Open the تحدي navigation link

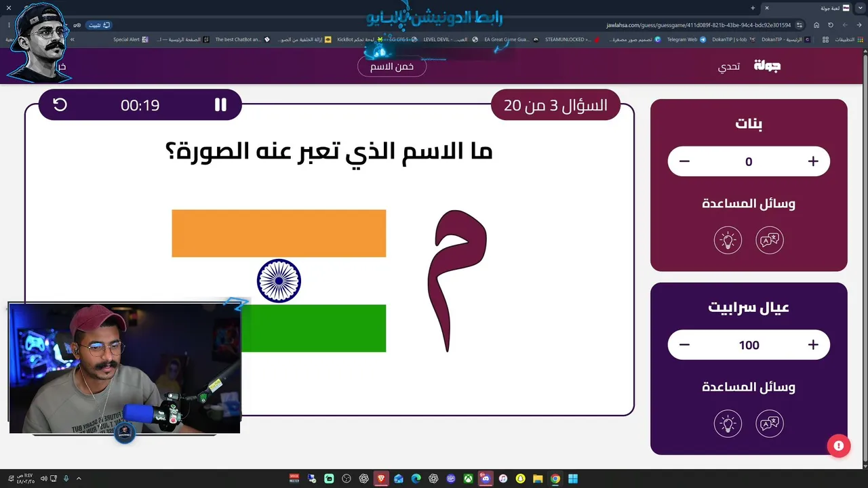click(x=729, y=66)
